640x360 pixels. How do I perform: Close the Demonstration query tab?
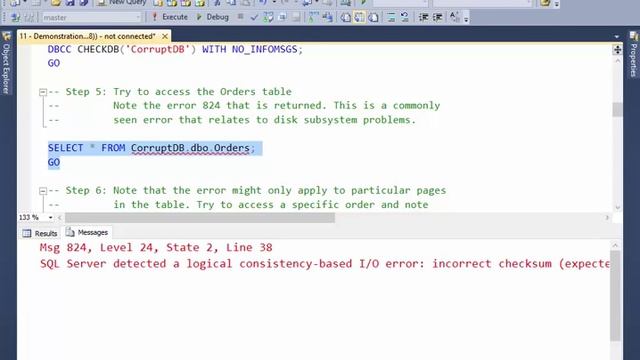coord(165,36)
